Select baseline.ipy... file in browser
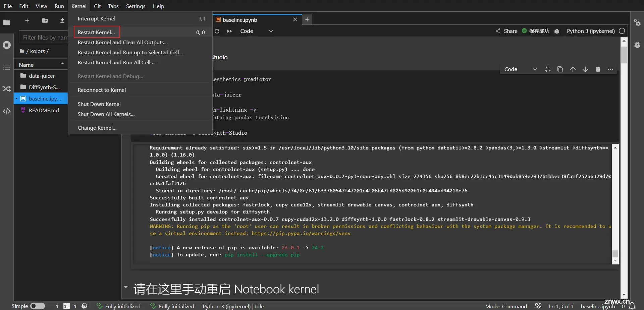644x310 pixels. pos(41,99)
